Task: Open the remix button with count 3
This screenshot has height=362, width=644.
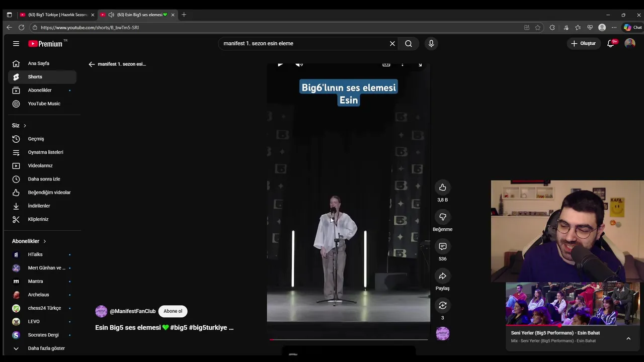Action: click(443, 306)
